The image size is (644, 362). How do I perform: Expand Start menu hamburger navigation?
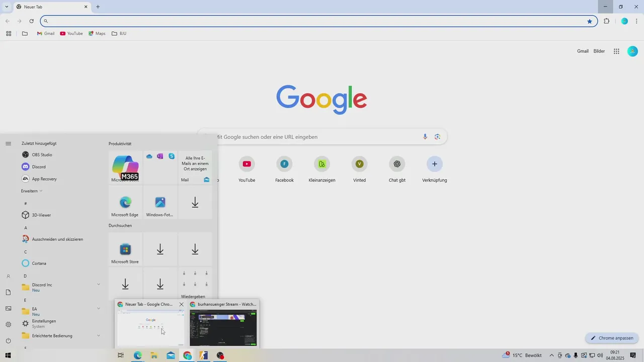(8, 144)
